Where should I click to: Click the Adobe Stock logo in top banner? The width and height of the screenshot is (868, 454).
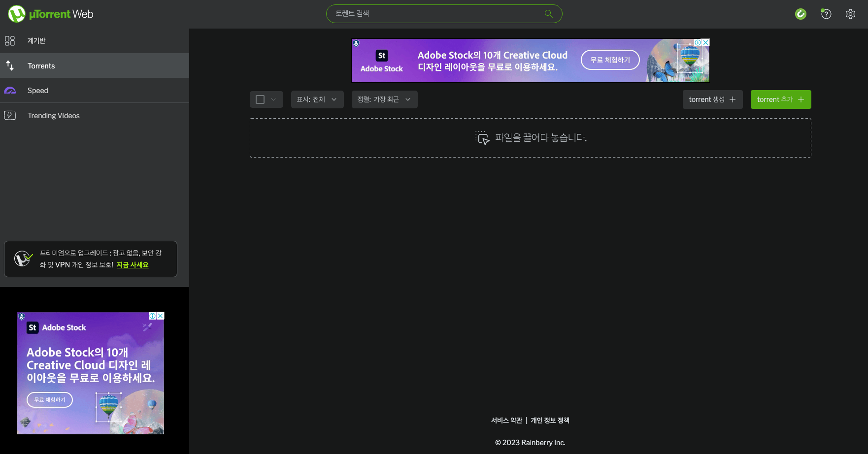[382, 61]
